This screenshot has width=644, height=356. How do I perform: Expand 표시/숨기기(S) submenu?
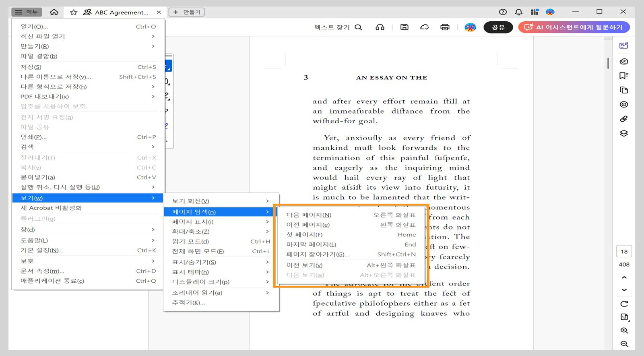221,262
